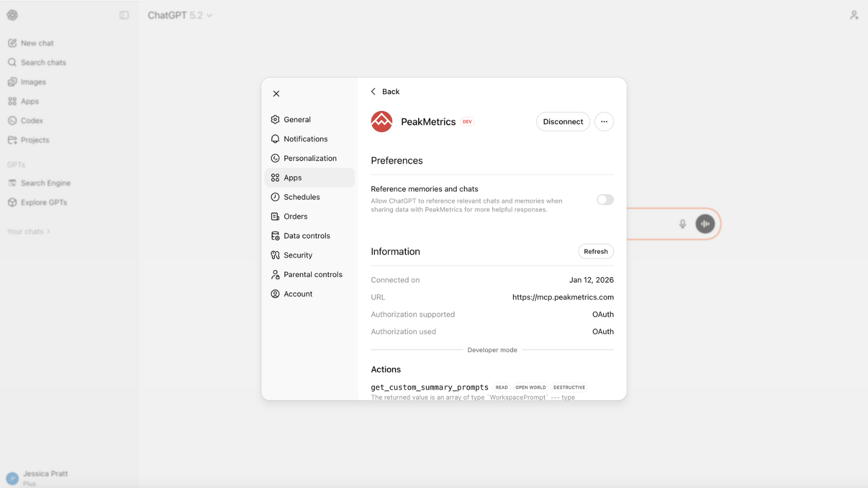This screenshot has width=868, height=488.
Task: Open Schedules settings section
Action: click(302, 197)
